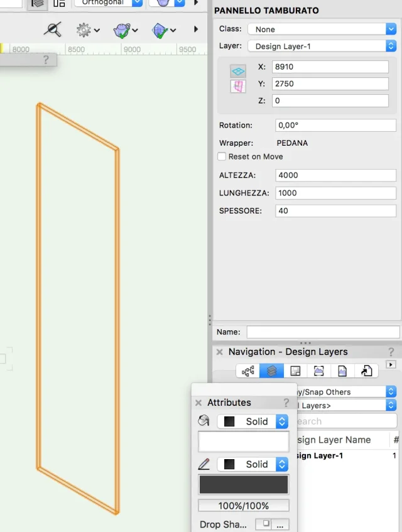This screenshot has width=402, height=532.
Task: Click the white fill color swatch
Action: [244, 442]
